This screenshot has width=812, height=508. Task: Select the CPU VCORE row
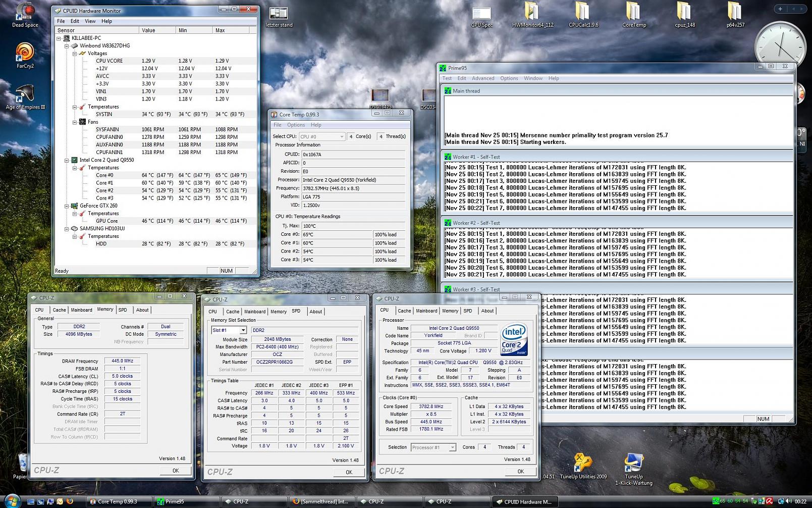[155, 61]
